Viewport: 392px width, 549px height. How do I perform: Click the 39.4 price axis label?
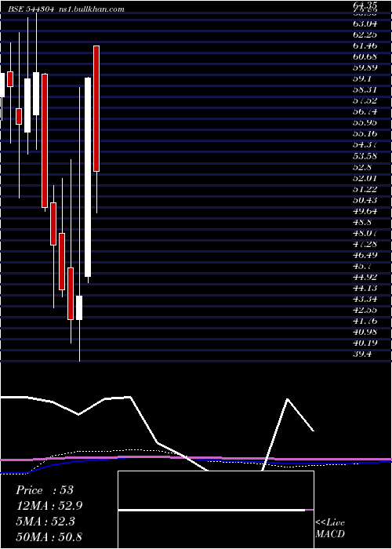click(x=362, y=354)
